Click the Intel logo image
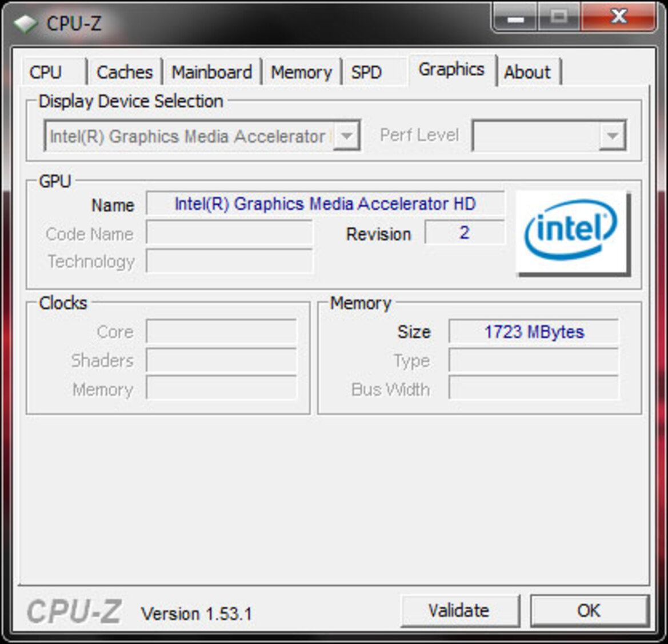This screenshot has height=644, width=668. tap(573, 233)
